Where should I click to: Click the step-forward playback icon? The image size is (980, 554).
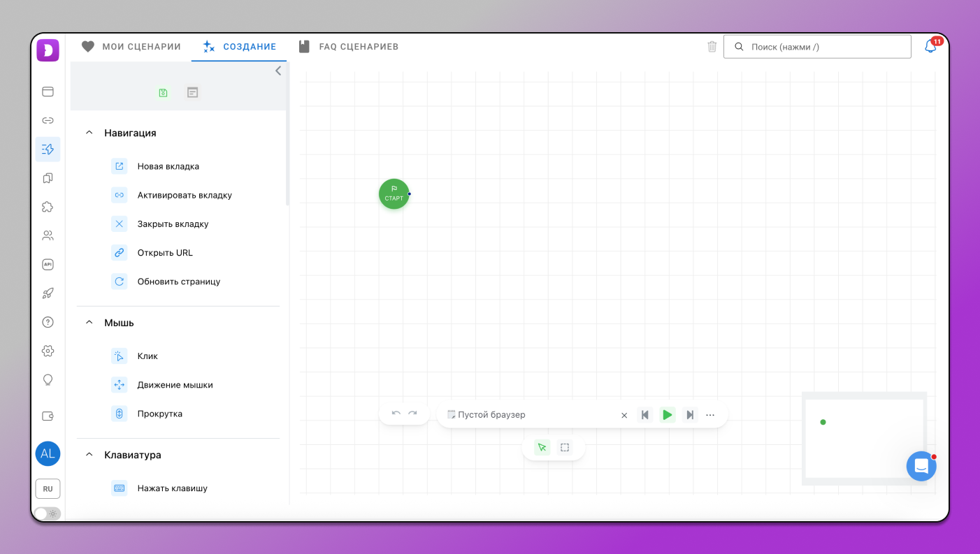coord(690,415)
